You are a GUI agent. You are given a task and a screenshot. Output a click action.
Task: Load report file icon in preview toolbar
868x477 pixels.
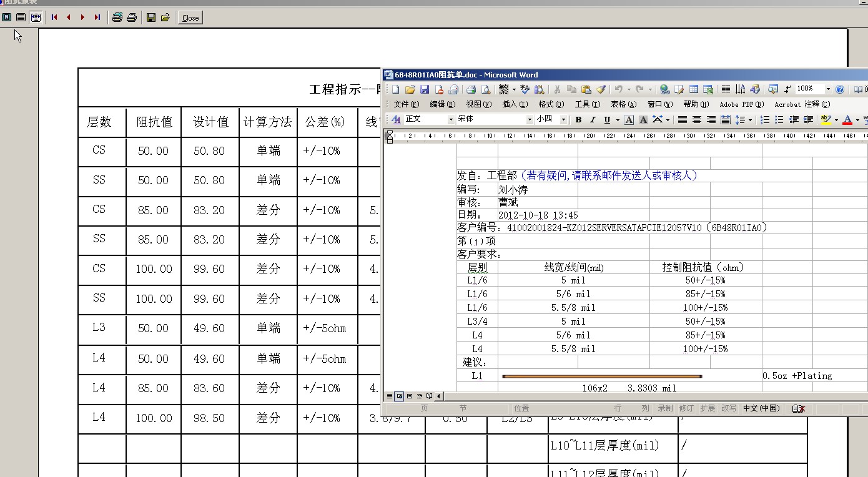click(165, 17)
